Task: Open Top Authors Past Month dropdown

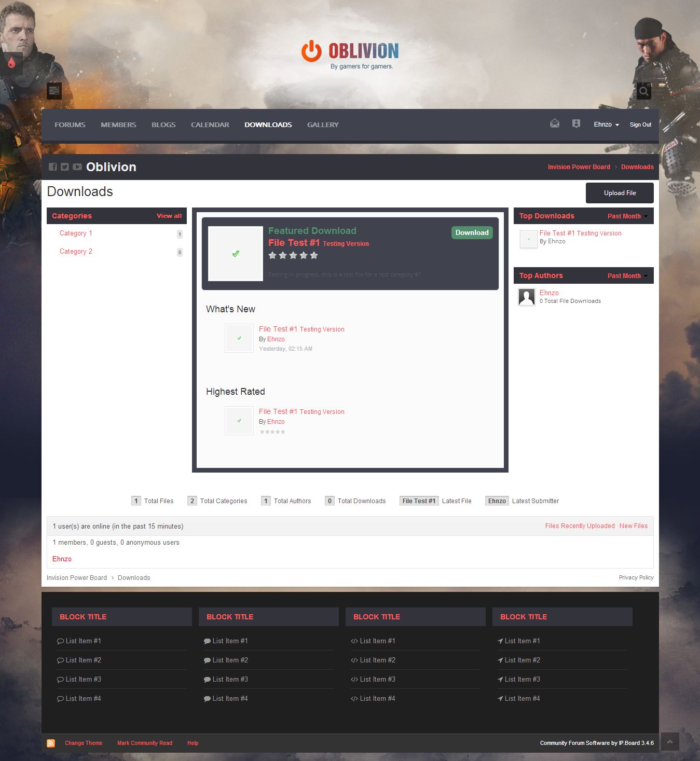Action: [627, 276]
